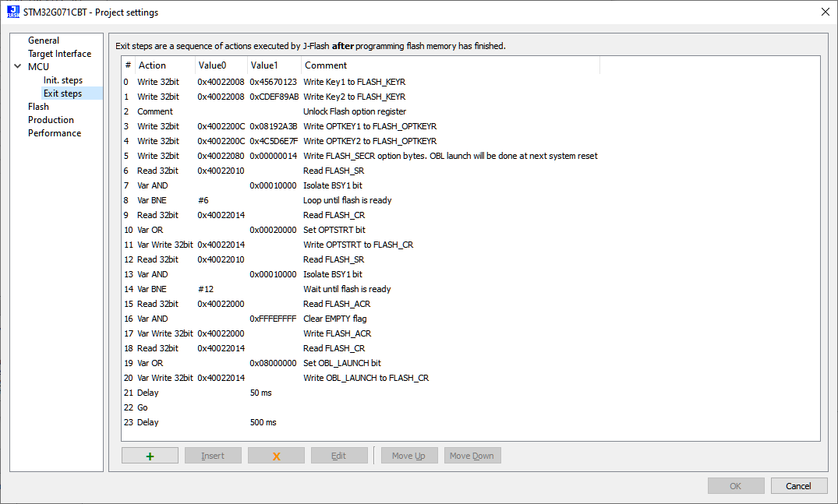
Task: Click the value 0xCDEF89AB in step 1
Action: (274, 97)
